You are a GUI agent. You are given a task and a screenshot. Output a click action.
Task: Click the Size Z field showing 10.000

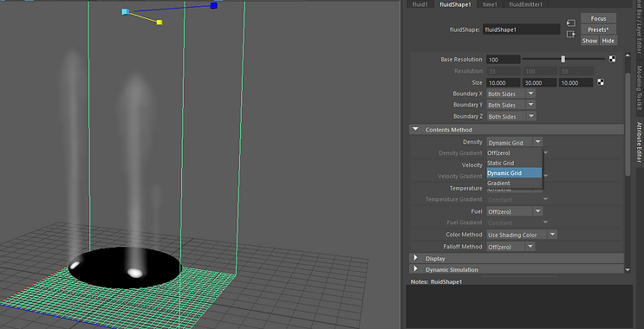(x=576, y=82)
